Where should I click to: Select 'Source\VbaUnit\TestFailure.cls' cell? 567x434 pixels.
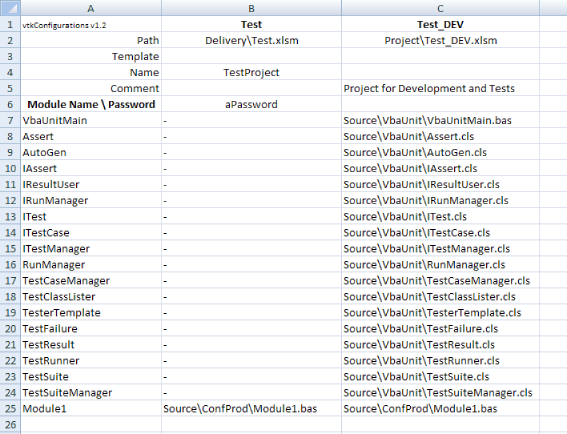pos(440,328)
